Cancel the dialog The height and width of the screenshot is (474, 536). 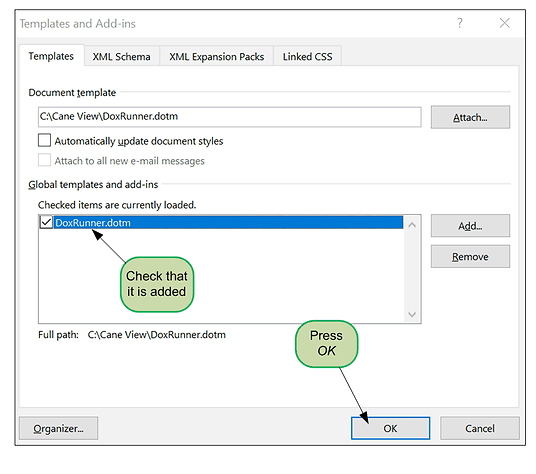click(x=480, y=428)
